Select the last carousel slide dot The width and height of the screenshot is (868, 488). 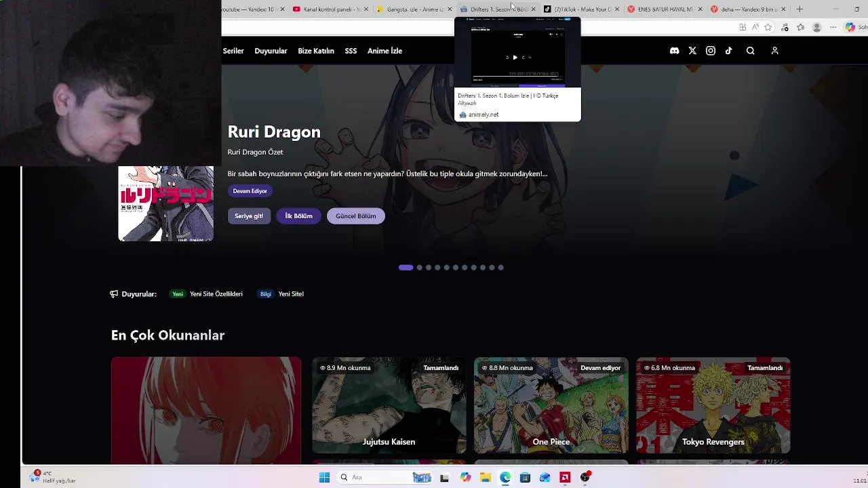tap(500, 268)
